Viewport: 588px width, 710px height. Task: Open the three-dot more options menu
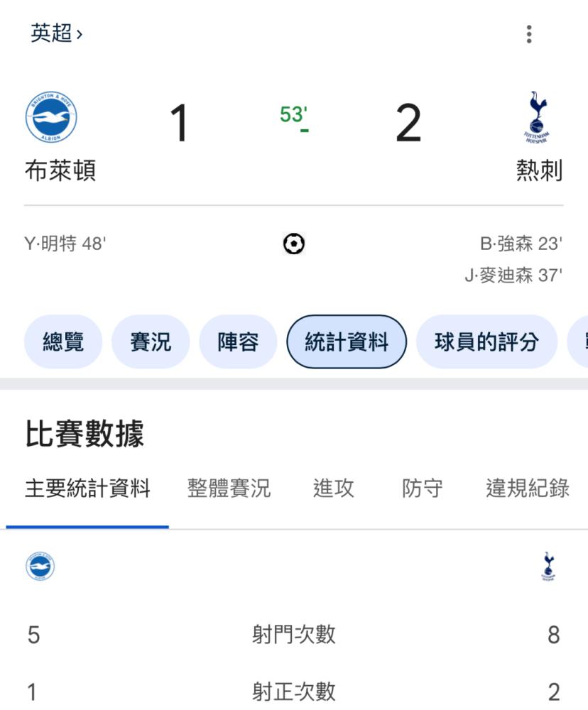(x=528, y=34)
